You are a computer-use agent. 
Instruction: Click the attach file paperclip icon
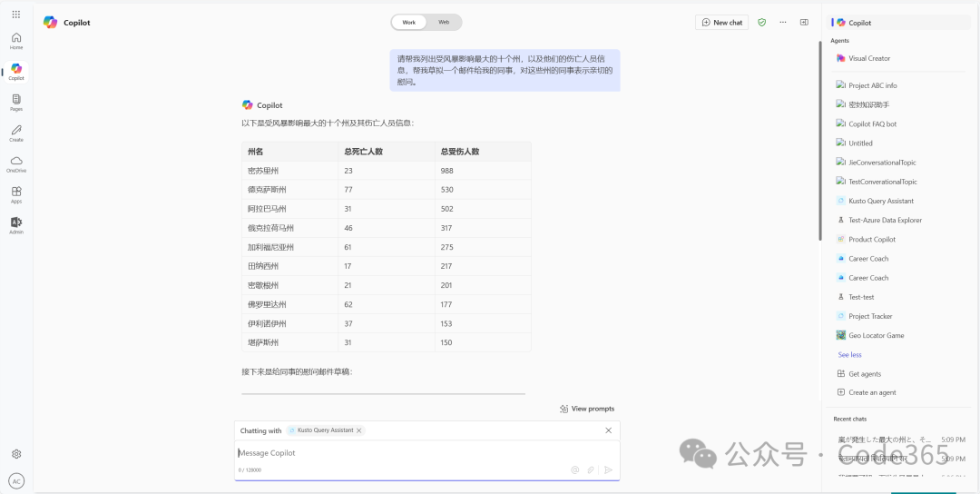pos(591,469)
